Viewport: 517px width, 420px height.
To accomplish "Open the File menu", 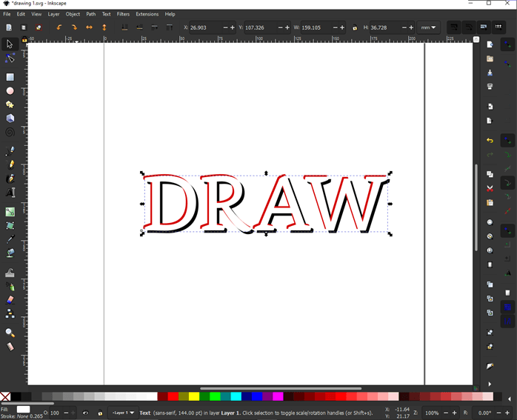I will point(7,14).
